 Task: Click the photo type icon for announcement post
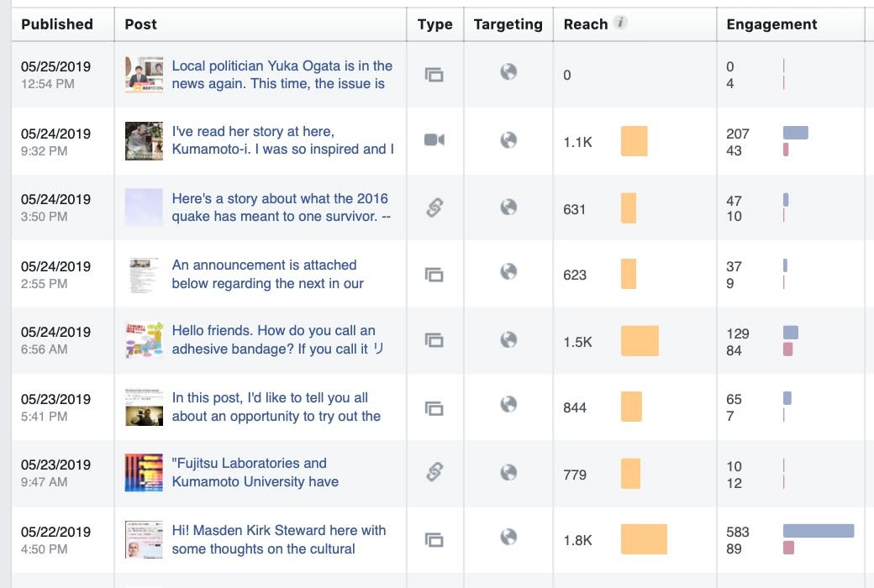pyautogui.click(x=434, y=274)
